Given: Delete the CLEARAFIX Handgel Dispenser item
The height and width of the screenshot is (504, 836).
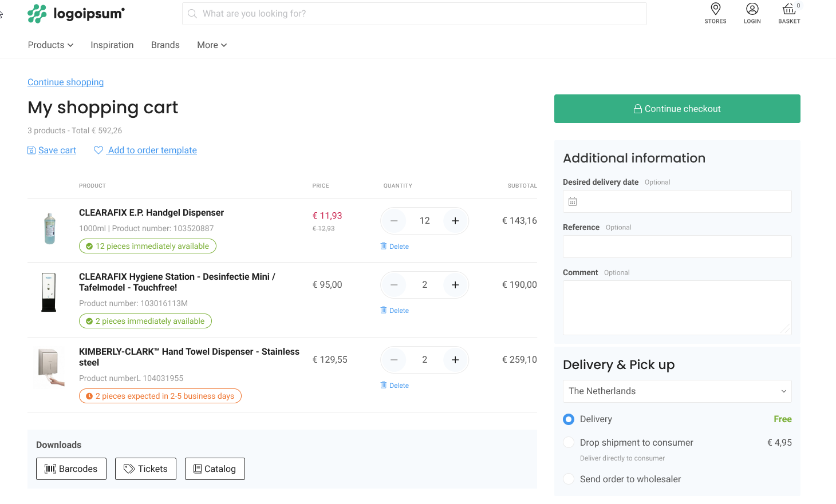Looking at the screenshot, I should [395, 247].
